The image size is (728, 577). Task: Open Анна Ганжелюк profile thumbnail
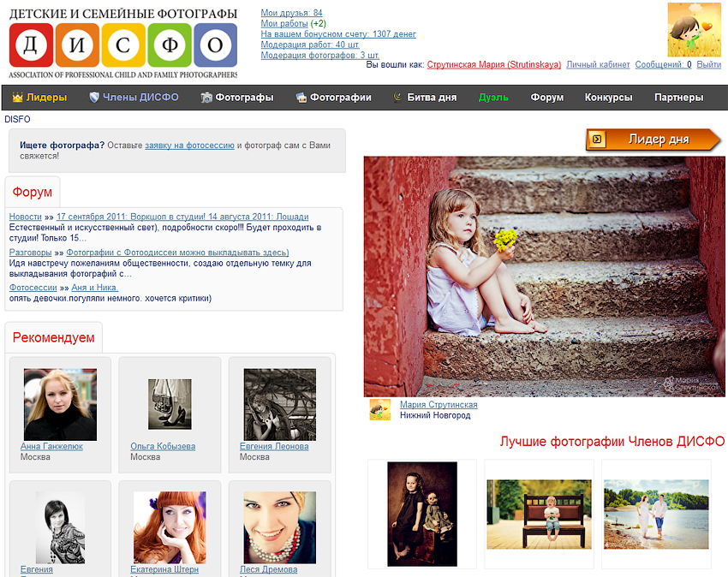pos(60,404)
